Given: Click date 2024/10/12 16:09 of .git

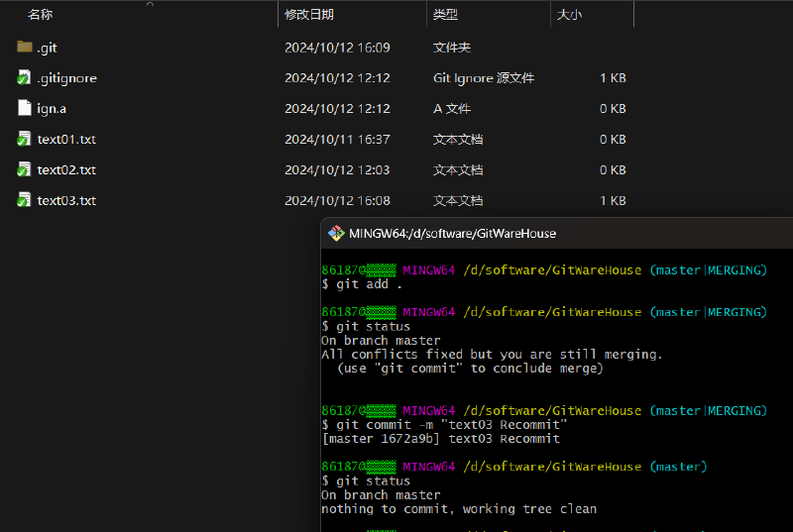Looking at the screenshot, I should click(337, 48).
